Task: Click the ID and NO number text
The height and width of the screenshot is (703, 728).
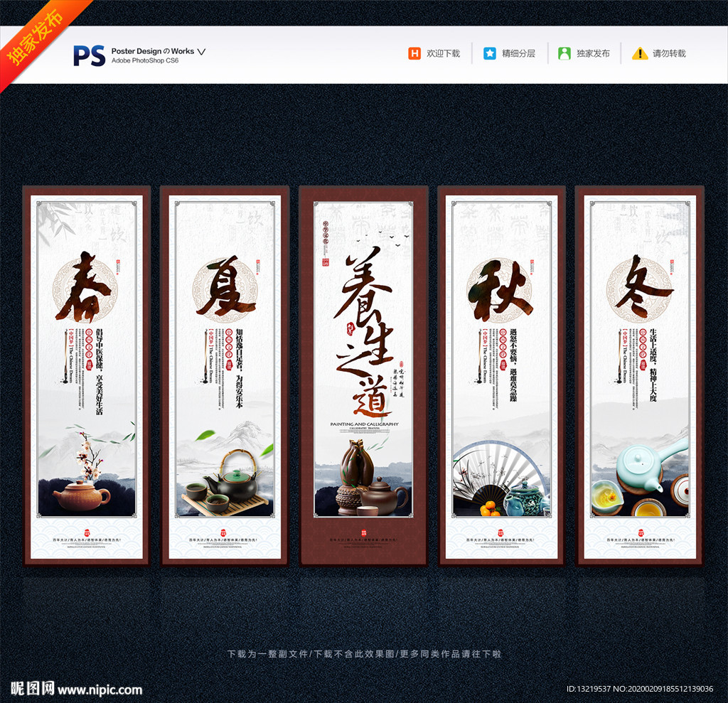Action: pyautogui.click(x=640, y=689)
